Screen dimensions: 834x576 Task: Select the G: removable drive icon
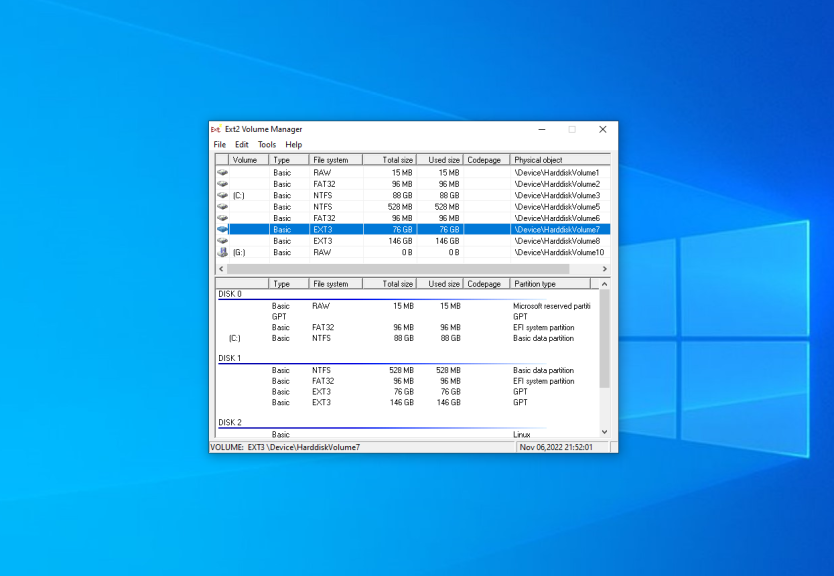(x=222, y=253)
